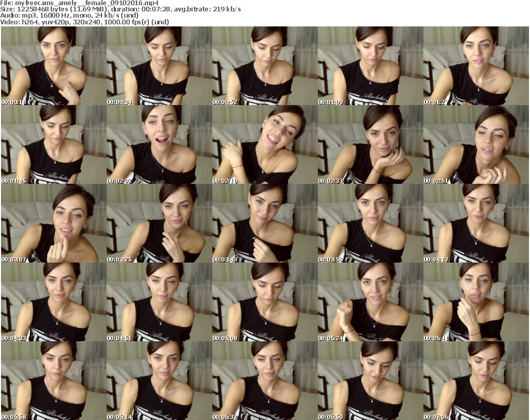Select the frame marked 00:05:08
The image size is (530, 420).
(264, 302)
